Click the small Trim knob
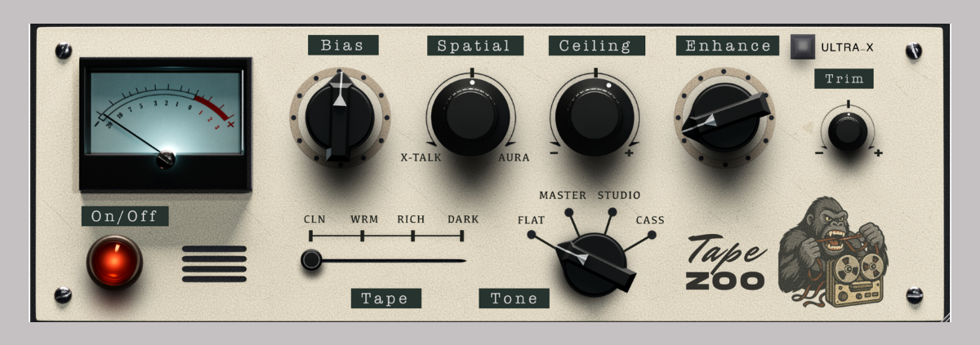Screen dimensions: 980x345 [848, 130]
